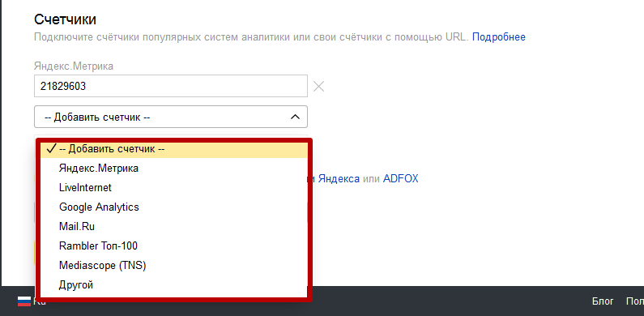Open the ADFOX link
This screenshot has height=316, width=644.
coord(400,179)
